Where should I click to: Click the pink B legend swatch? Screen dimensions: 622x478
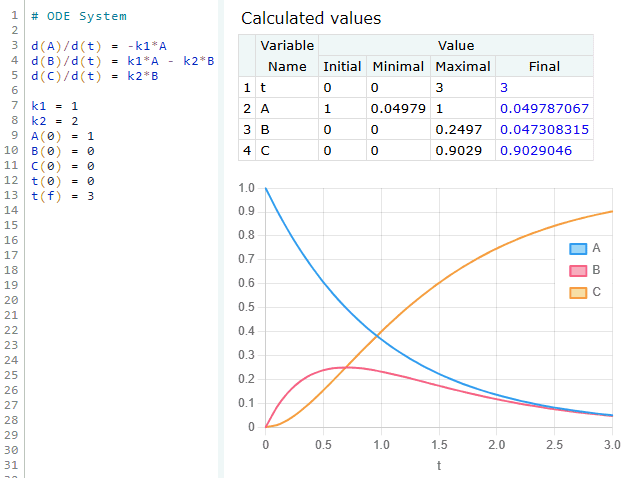pos(578,270)
